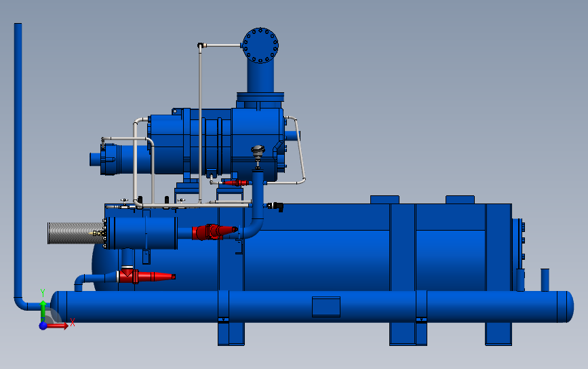Select the black-capped gauge above the elbow pipe
Viewport: 588px width, 369px height.
(x=258, y=157)
